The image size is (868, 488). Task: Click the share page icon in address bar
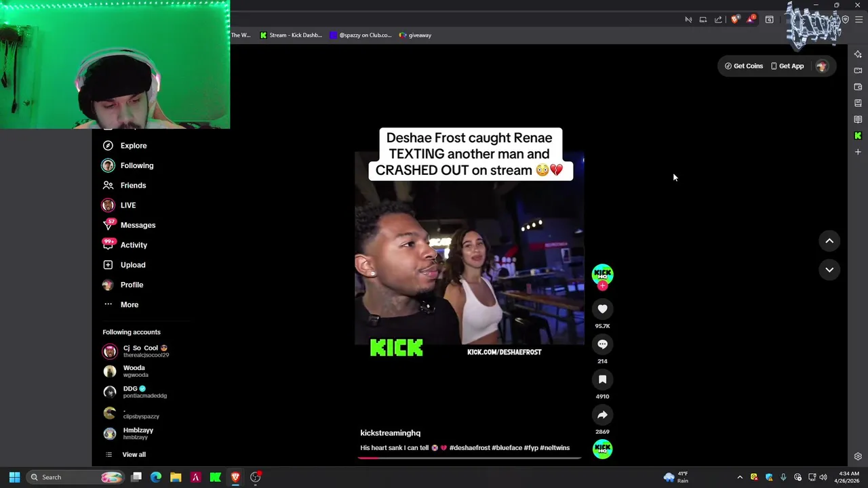pyautogui.click(x=718, y=20)
